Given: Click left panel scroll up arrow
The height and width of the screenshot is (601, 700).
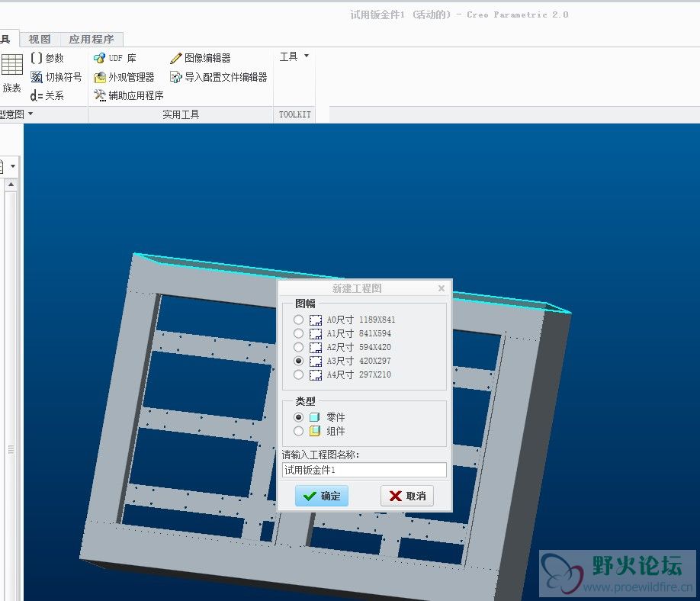Looking at the screenshot, I should click(11, 185).
